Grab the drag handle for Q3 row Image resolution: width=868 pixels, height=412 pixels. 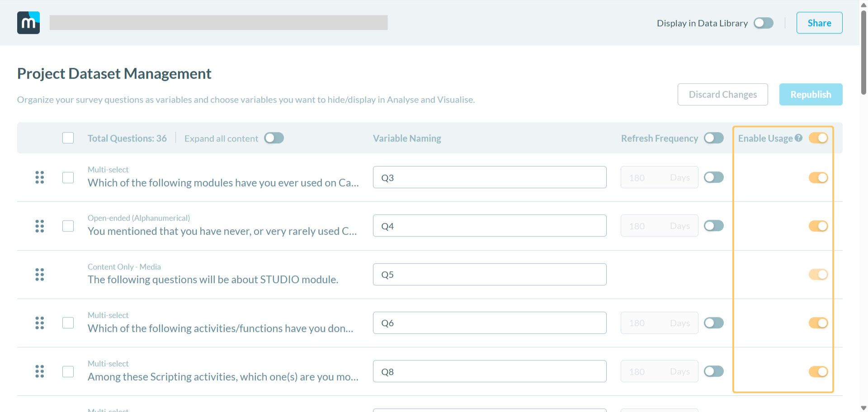tap(40, 177)
